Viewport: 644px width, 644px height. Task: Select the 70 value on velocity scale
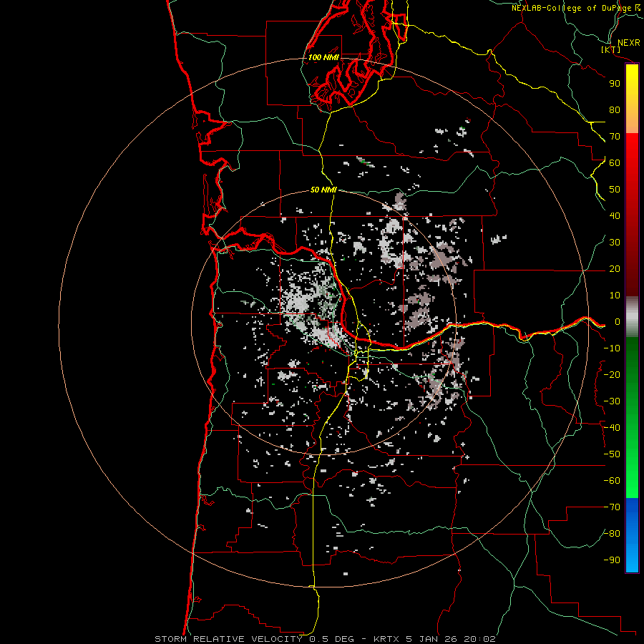pyautogui.click(x=615, y=137)
